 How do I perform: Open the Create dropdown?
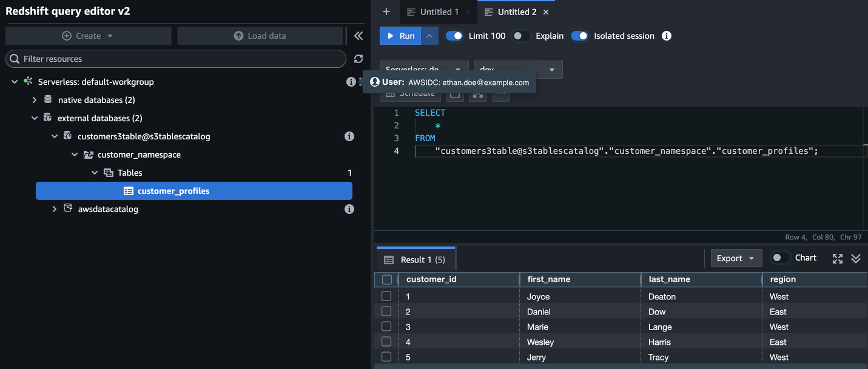(88, 36)
